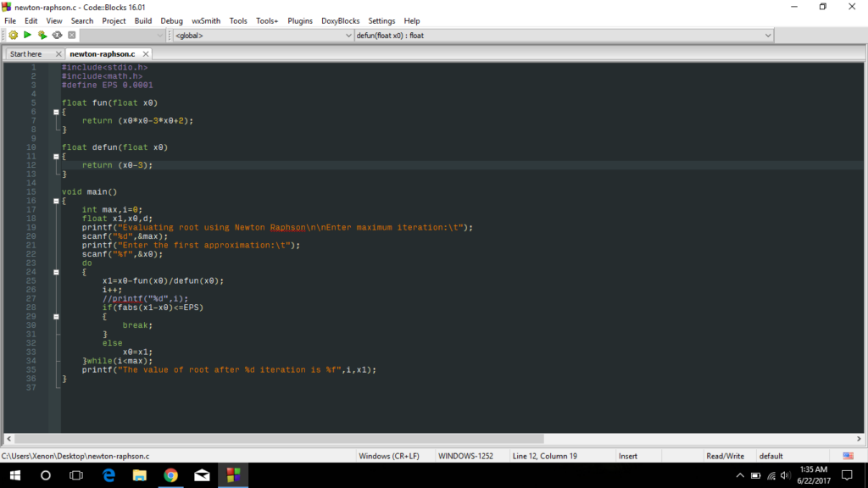Switch to the Start here tab
Viewport: 868px width, 488px height.
pyautogui.click(x=25, y=53)
